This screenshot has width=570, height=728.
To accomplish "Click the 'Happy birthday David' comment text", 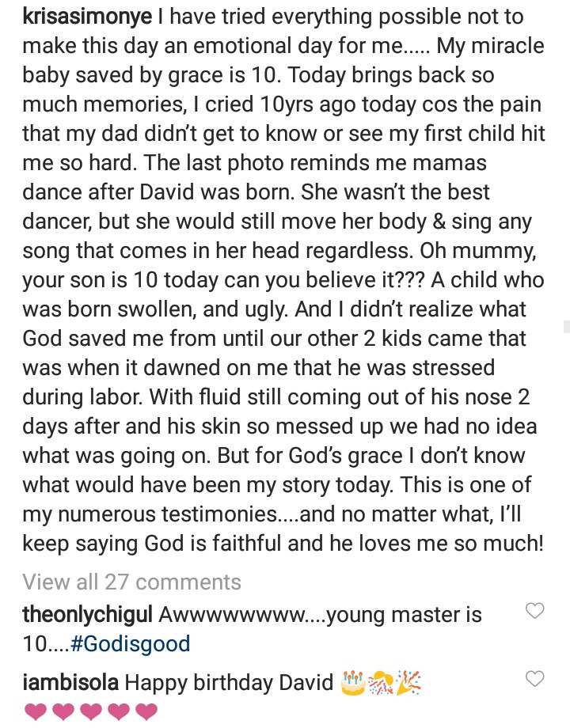I will 229,682.
